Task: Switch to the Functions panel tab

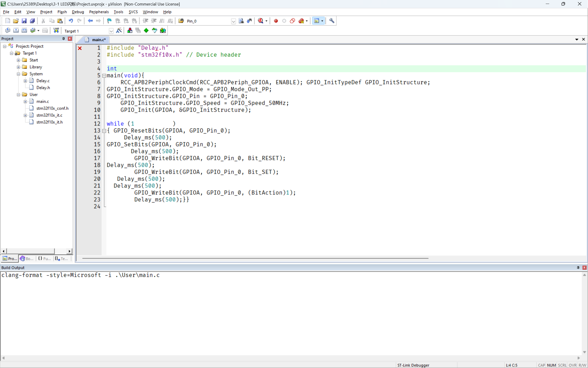Action: tap(45, 259)
